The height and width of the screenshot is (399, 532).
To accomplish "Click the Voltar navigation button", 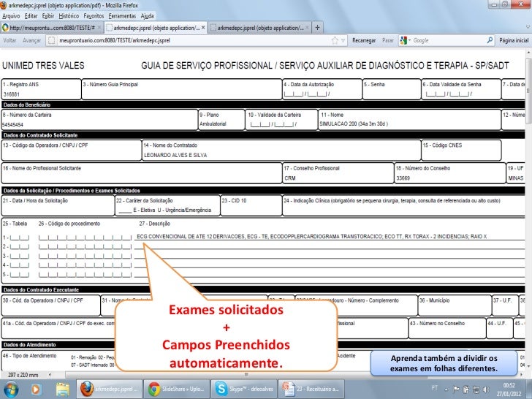I will tap(9, 40).
